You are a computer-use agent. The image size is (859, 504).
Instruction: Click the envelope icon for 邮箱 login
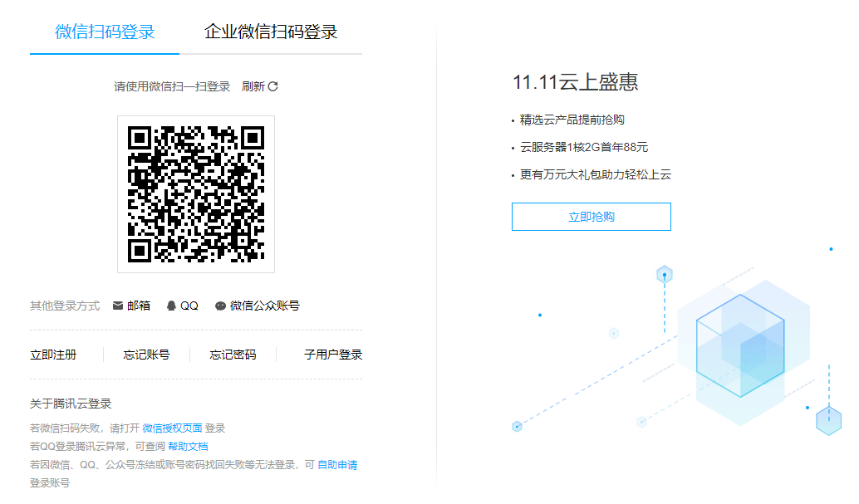coord(118,306)
